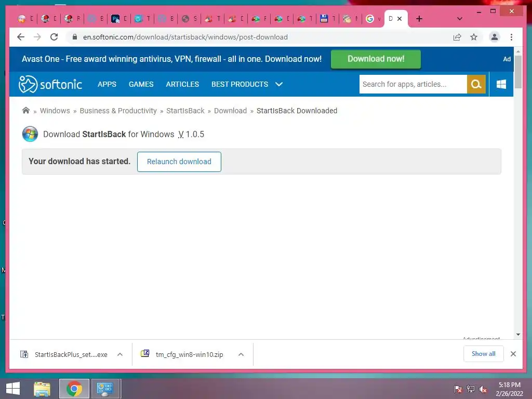Screen dimensions: 532x399
Task: Show all downloads
Action: [x=484, y=354]
